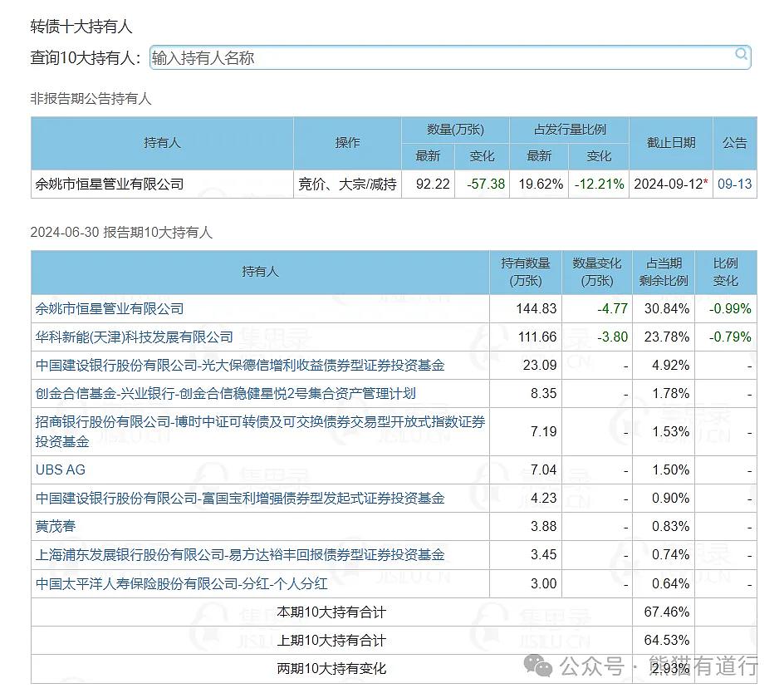Open 余姚市恒星管业有限公司 holder link in report table

[110, 308]
